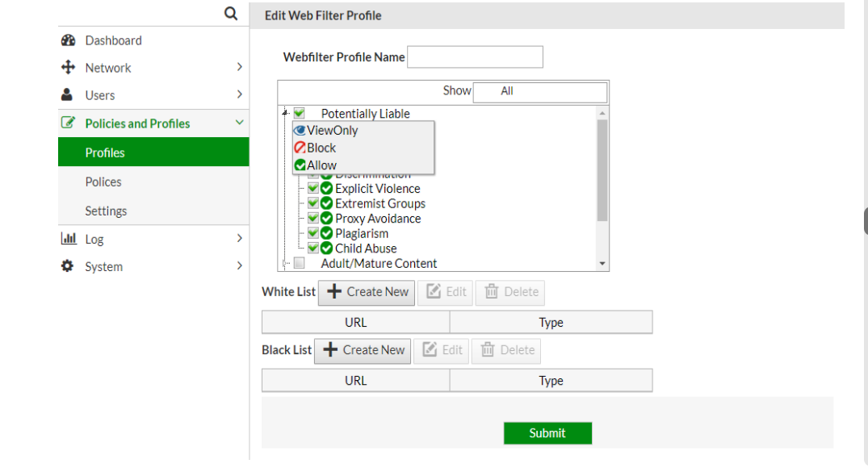Collapse the Potentially Liable tree node
The height and width of the screenshot is (472, 868).
click(x=285, y=113)
